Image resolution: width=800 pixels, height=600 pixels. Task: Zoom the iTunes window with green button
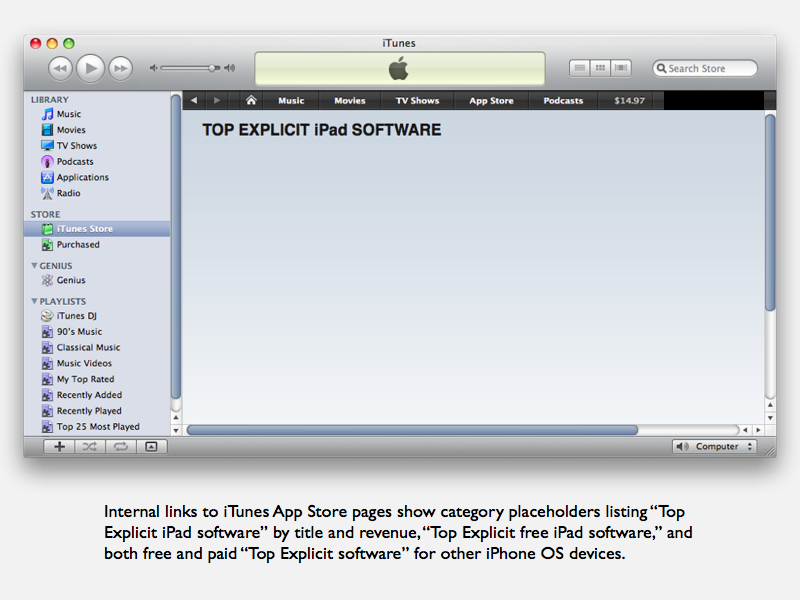tap(69, 43)
